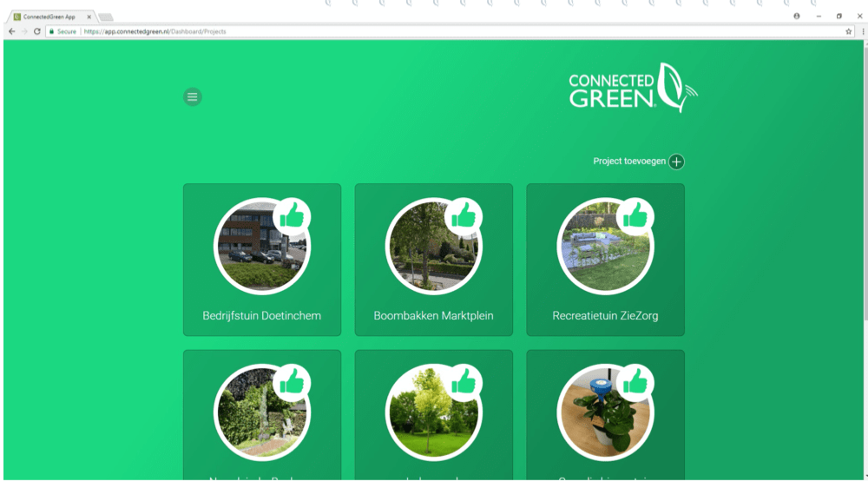Select the ConnectedGreen App tab

pyautogui.click(x=51, y=16)
